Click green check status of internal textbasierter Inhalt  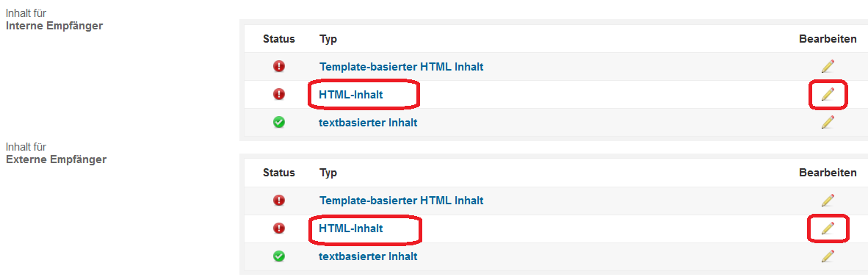coord(279,123)
